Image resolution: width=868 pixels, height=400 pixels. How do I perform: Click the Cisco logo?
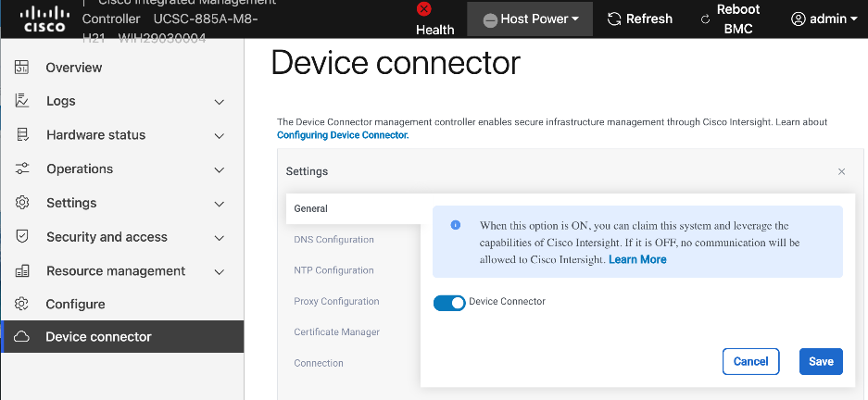pos(44,19)
